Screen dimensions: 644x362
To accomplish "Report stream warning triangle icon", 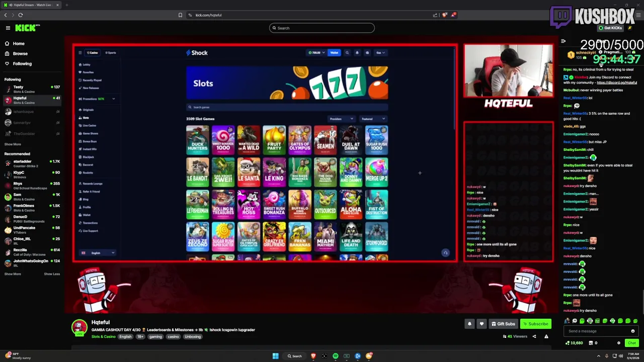I will point(546,336).
